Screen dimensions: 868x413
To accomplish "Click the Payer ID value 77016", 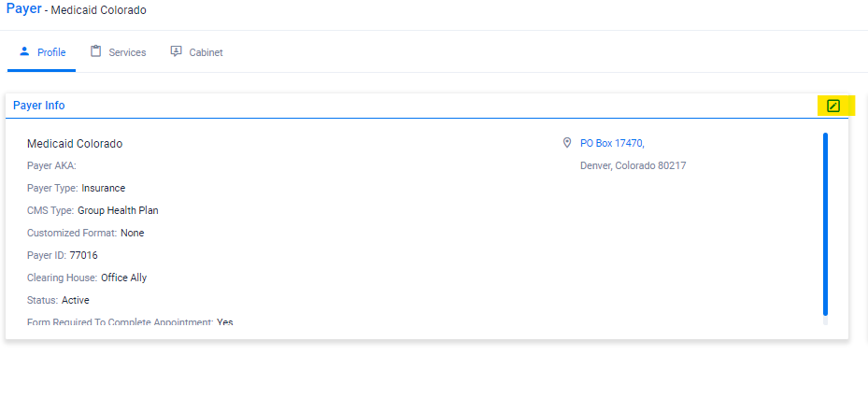I will tap(83, 255).
